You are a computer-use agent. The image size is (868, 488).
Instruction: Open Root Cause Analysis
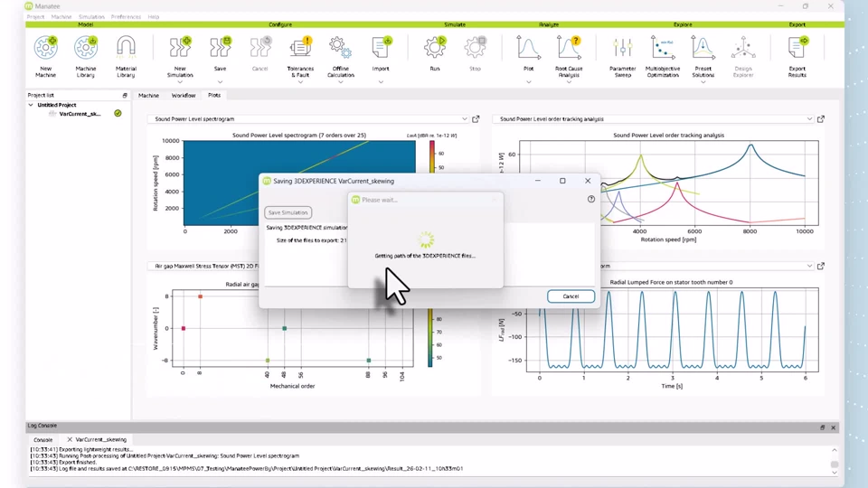coord(569,55)
